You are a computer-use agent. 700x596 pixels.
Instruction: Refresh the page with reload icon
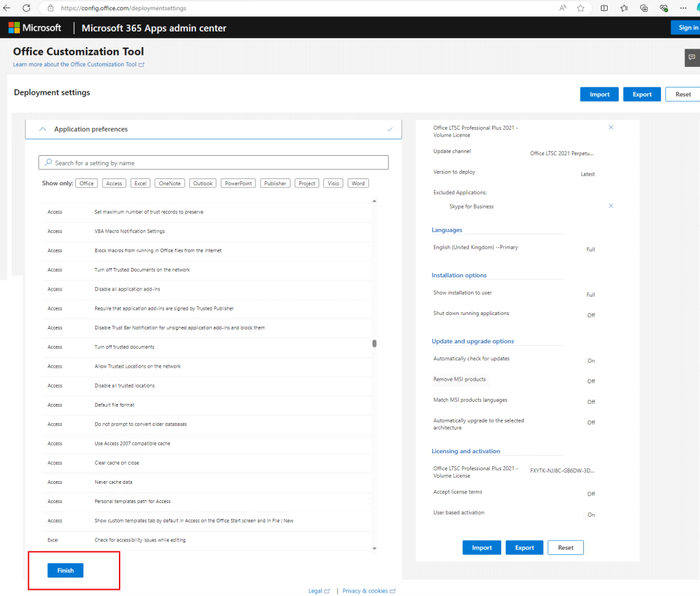pyautogui.click(x=26, y=8)
